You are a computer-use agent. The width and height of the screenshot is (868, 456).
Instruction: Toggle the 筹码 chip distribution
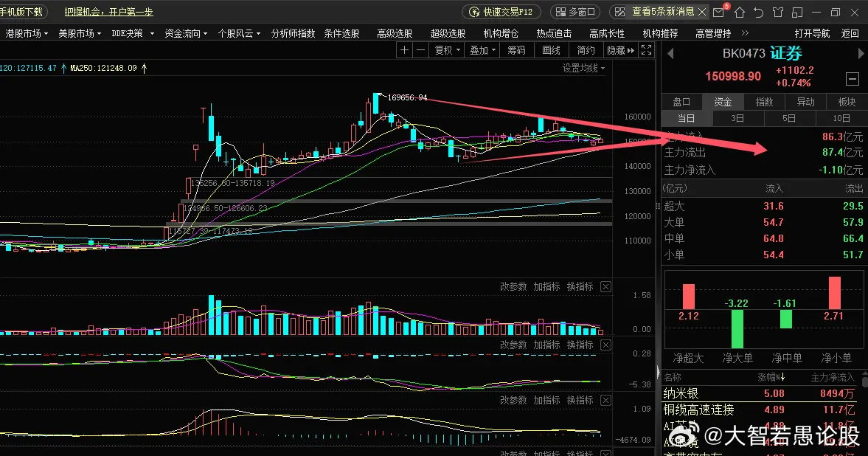[x=516, y=50]
